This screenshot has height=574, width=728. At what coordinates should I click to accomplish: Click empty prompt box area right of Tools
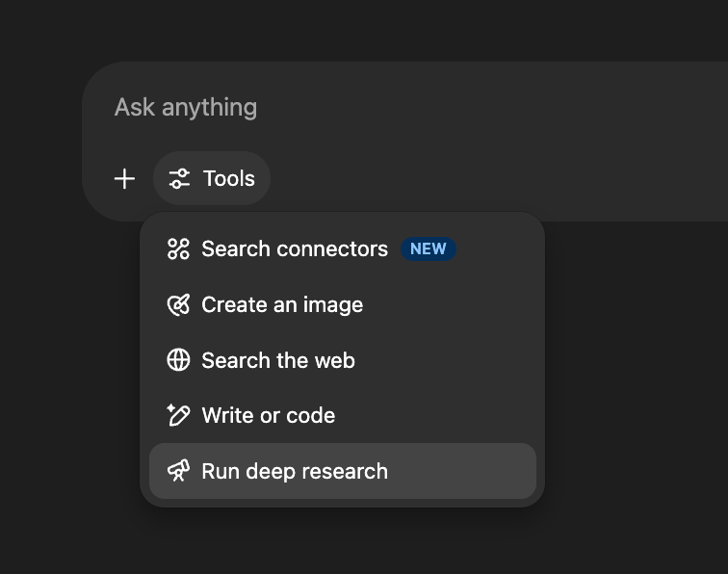click(481, 179)
